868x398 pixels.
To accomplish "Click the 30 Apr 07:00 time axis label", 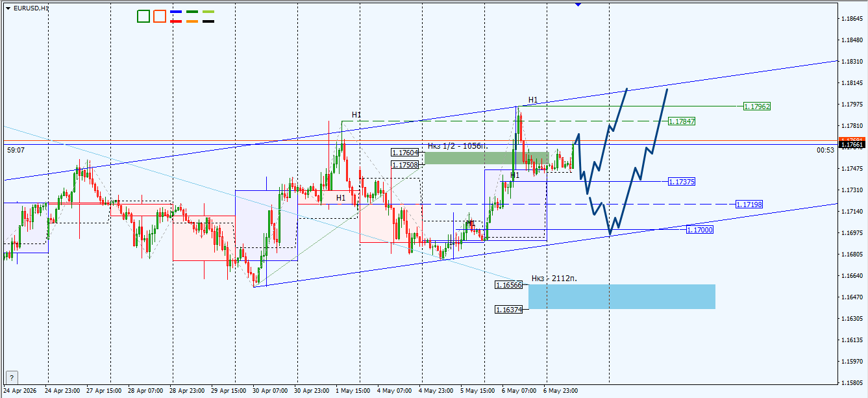I will tap(271, 391).
